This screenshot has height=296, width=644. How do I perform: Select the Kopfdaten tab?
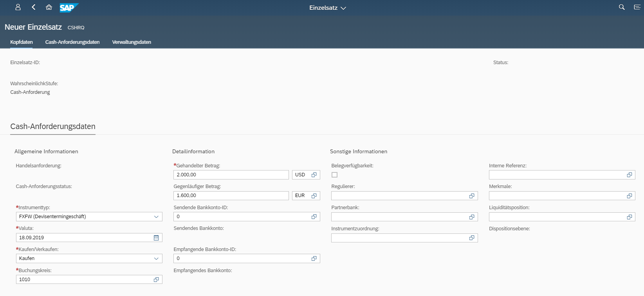point(22,42)
